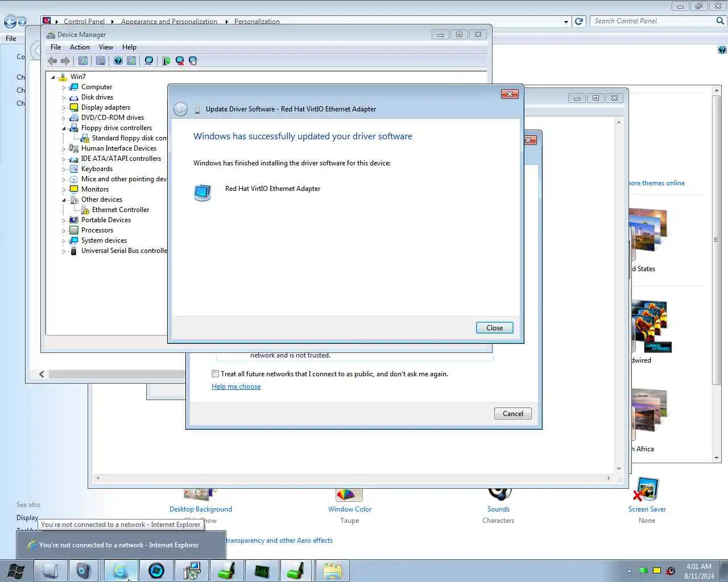Select Human Interface Devices tree item

[x=118, y=148]
